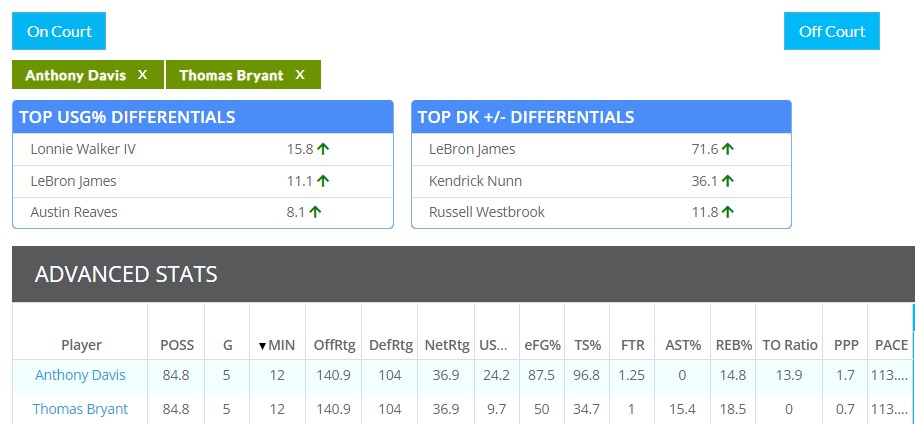Click green up arrow next to LeBron James 71.6
Screen dimensions: 915x424
tap(727, 149)
